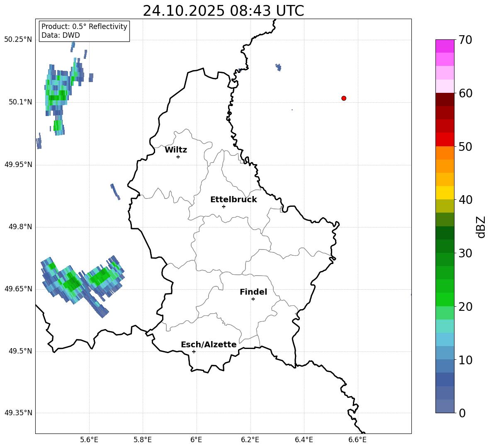Image resolution: width=491 pixels, height=448 pixels.
Task: Select the Wiltz city label
Action: [x=176, y=150]
